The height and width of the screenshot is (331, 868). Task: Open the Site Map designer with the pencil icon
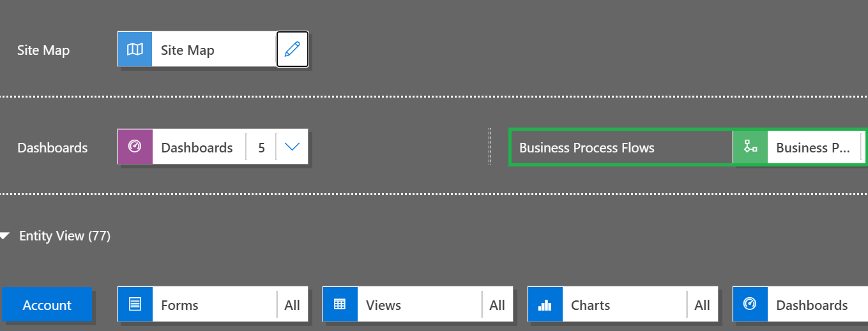pyautogui.click(x=293, y=50)
